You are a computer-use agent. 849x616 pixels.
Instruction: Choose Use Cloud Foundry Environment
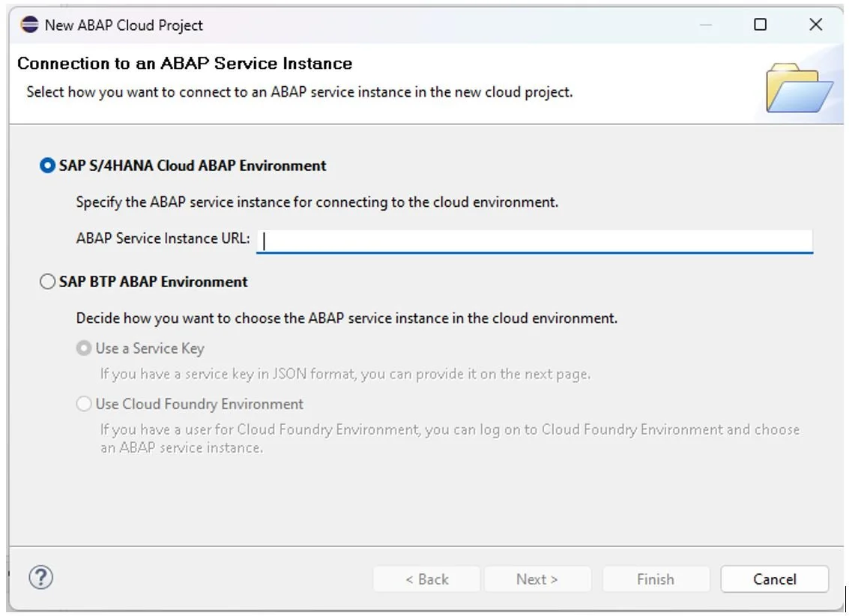(83, 403)
